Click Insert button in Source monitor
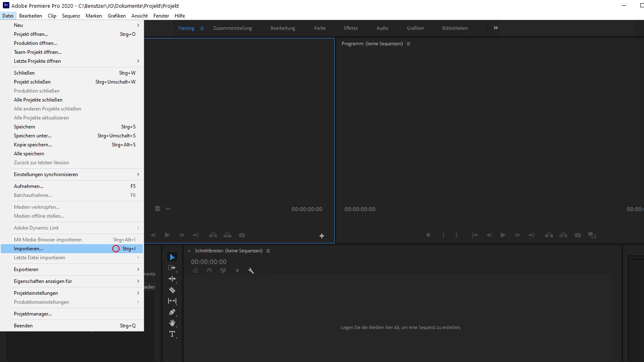644x362 pixels. click(213, 235)
